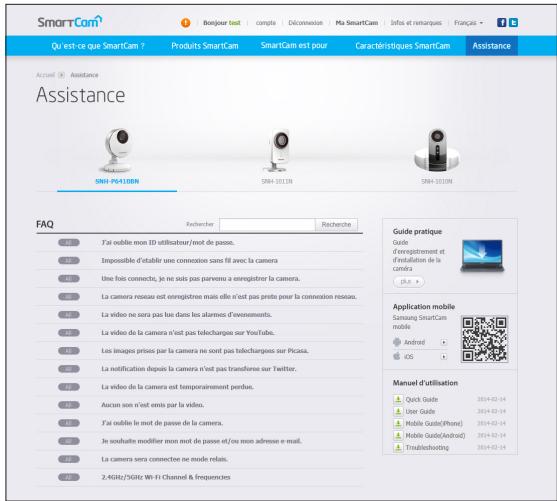
Task: Click badge beside 'Aucun son n'est emis'
Action: pyautogui.click(x=69, y=405)
